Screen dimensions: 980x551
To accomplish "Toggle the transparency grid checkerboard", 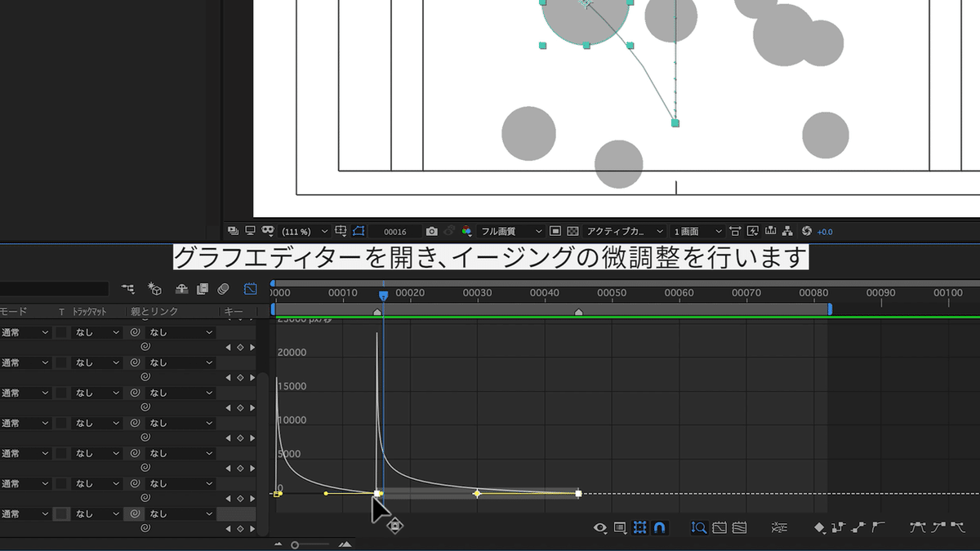I will coord(572,232).
